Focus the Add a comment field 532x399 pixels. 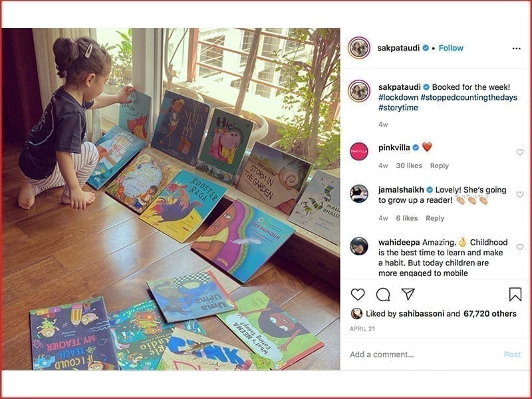click(x=424, y=354)
